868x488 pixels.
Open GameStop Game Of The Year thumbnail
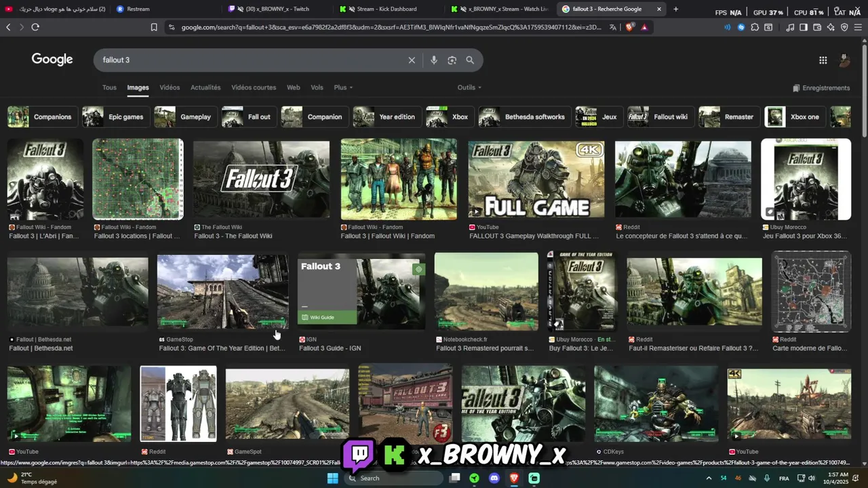tap(222, 292)
